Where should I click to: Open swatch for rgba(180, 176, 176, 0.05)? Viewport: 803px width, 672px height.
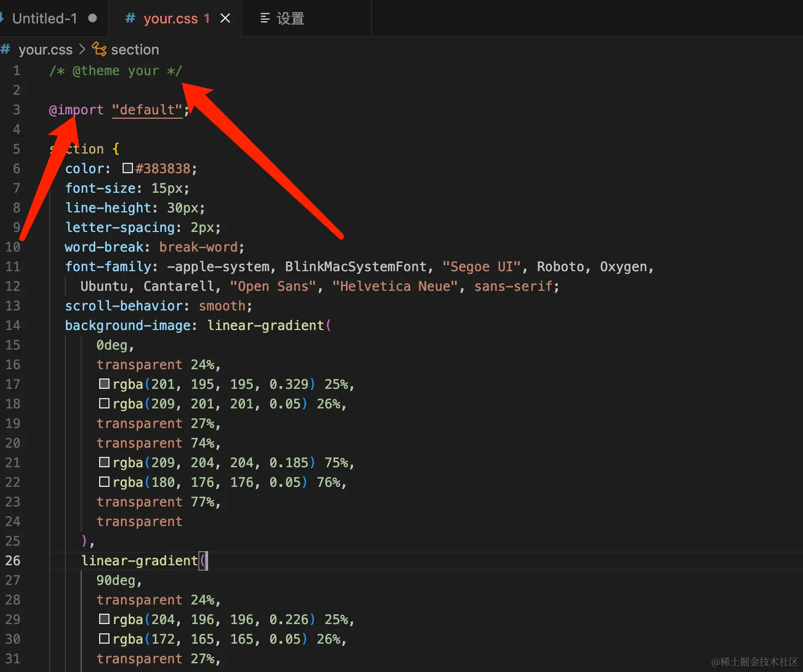[x=104, y=482]
